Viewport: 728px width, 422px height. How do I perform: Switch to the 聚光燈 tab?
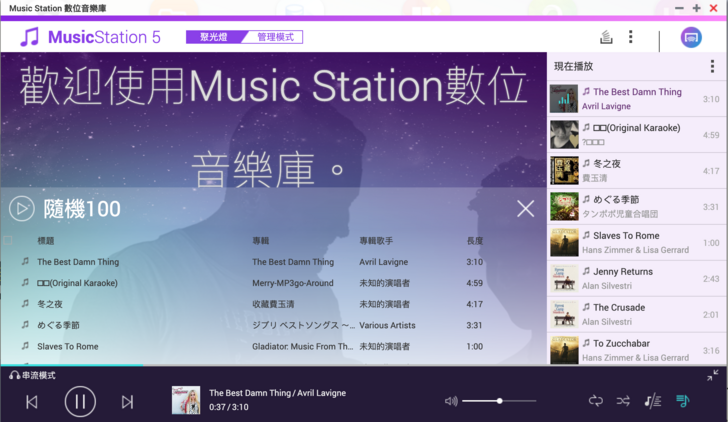[209, 37]
